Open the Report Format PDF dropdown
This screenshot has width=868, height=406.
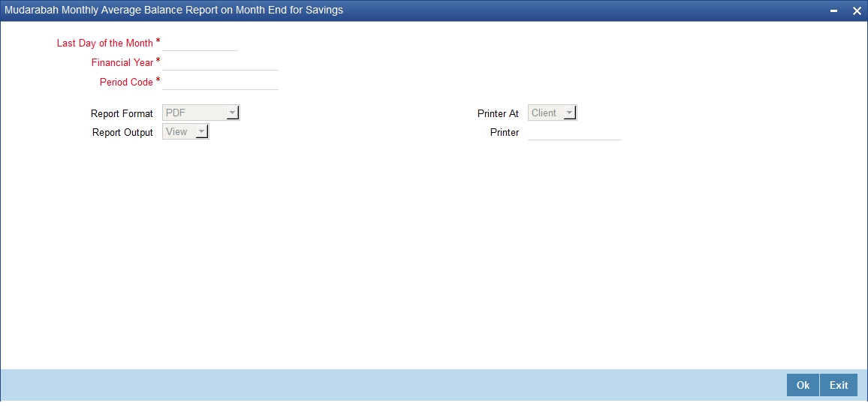(x=201, y=113)
